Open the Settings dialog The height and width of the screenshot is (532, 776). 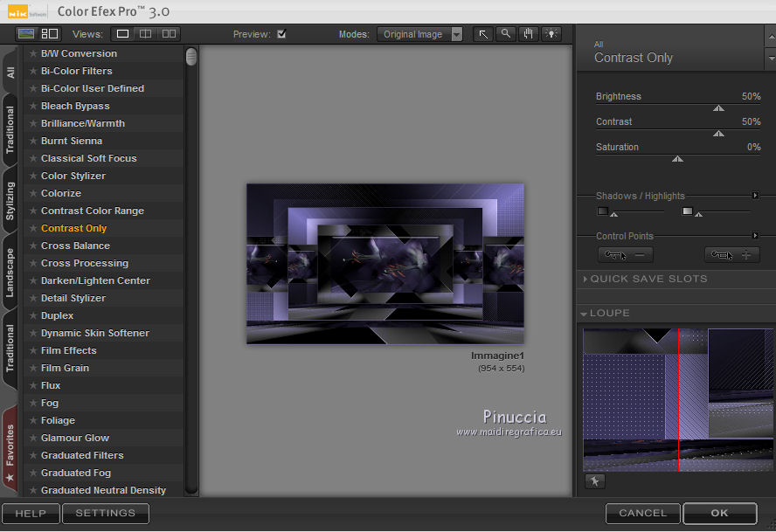click(x=106, y=514)
